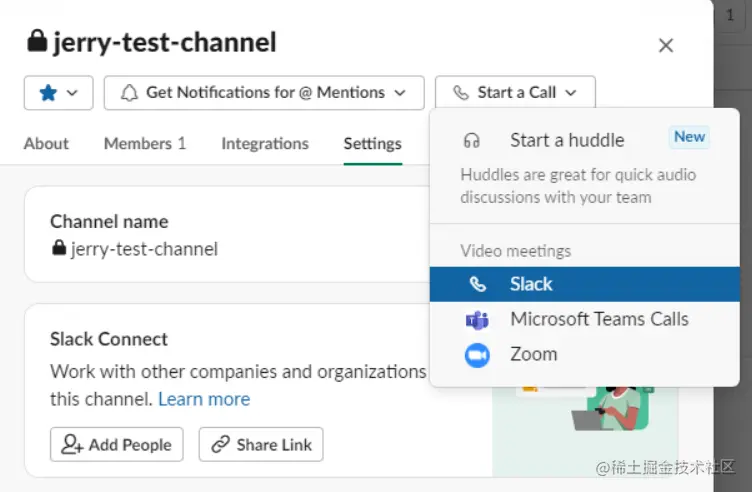Click the star icon to favorite channel
The width and height of the screenshot is (752, 492).
(x=47, y=93)
